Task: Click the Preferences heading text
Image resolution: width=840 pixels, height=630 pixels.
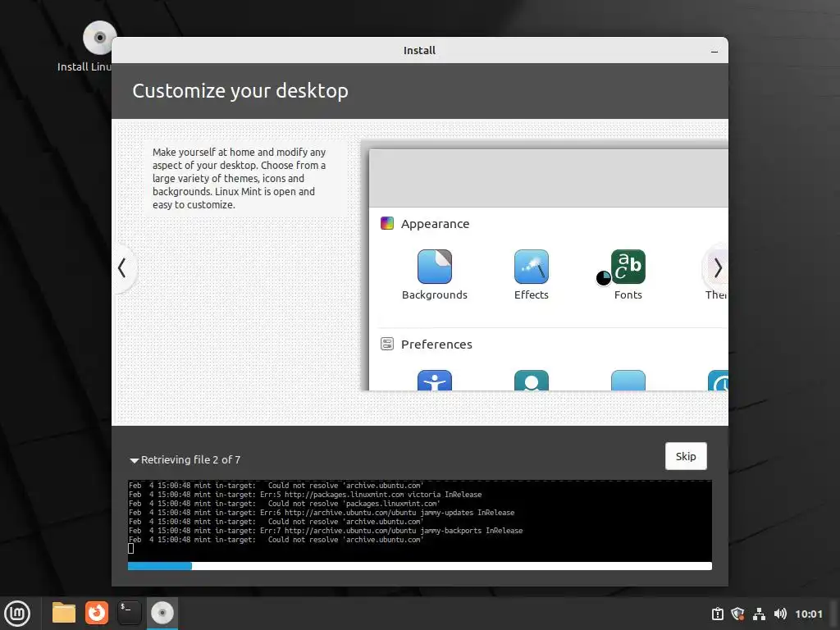Action: tap(436, 345)
